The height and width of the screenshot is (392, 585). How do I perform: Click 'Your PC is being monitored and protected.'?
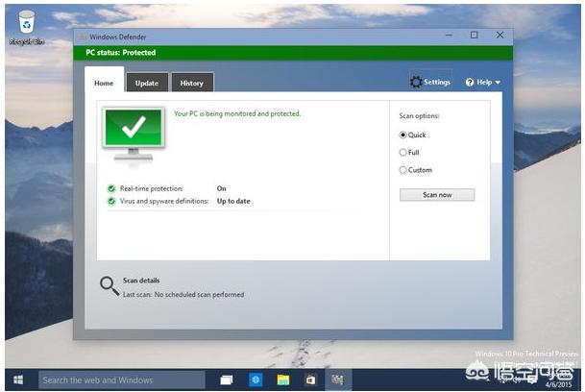pyautogui.click(x=237, y=113)
